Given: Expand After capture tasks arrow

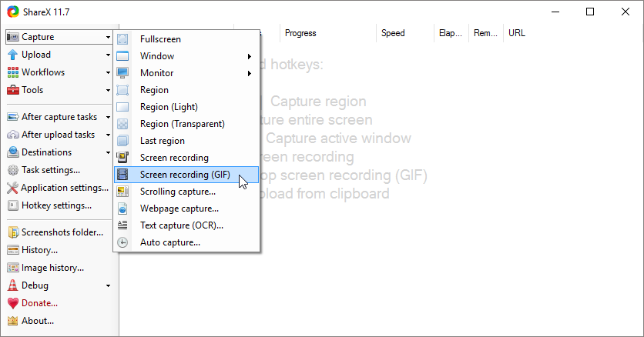Looking at the screenshot, I should (x=108, y=117).
